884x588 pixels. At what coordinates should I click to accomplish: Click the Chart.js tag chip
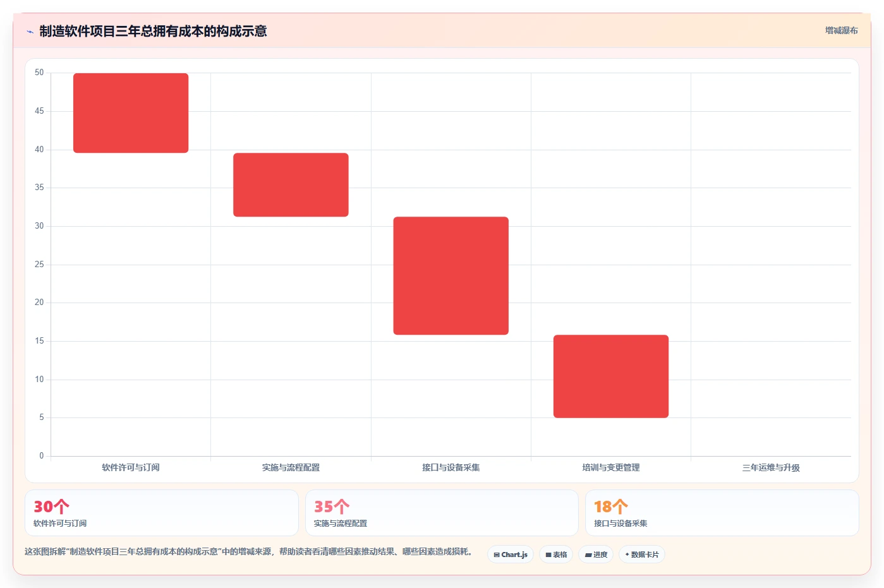511,555
